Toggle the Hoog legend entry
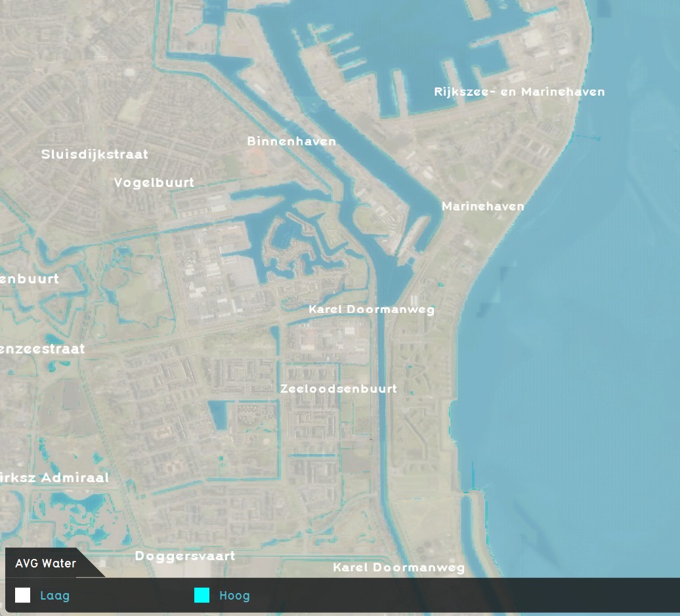The image size is (680, 616). [x=234, y=596]
